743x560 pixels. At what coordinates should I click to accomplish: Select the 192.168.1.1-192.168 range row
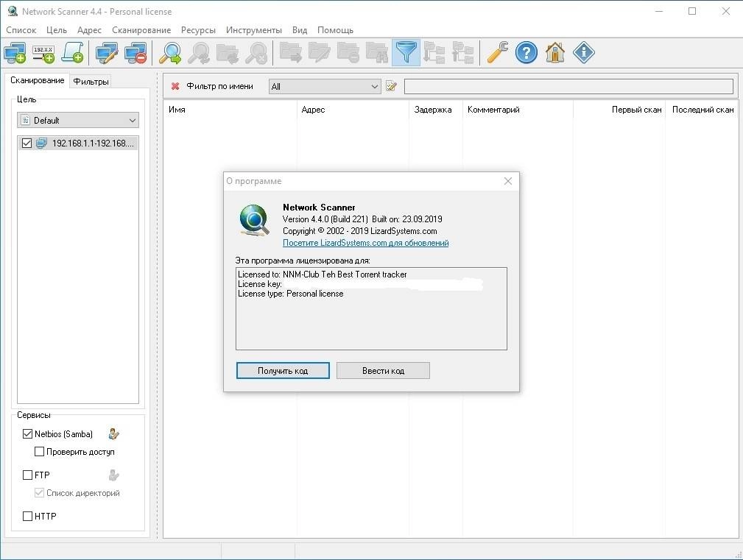(78, 143)
